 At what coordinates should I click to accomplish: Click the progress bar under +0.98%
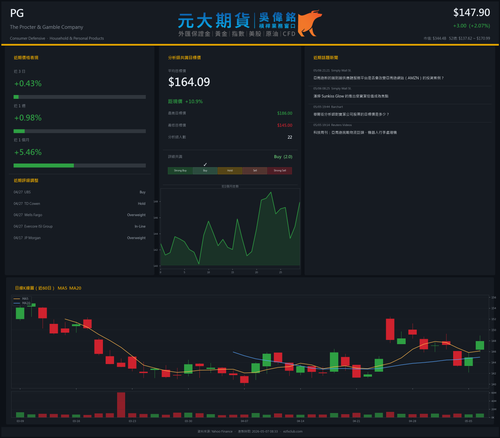[80, 131]
